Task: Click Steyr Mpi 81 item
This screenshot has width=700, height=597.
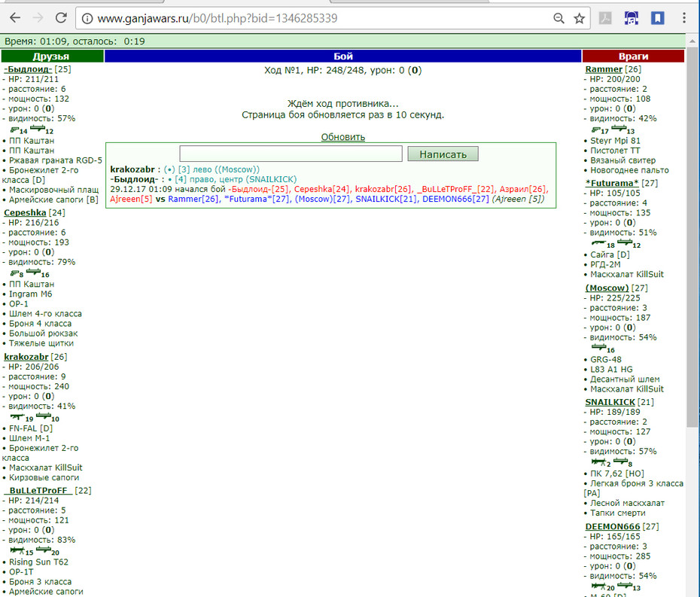Action: click(x=615, y=141)
